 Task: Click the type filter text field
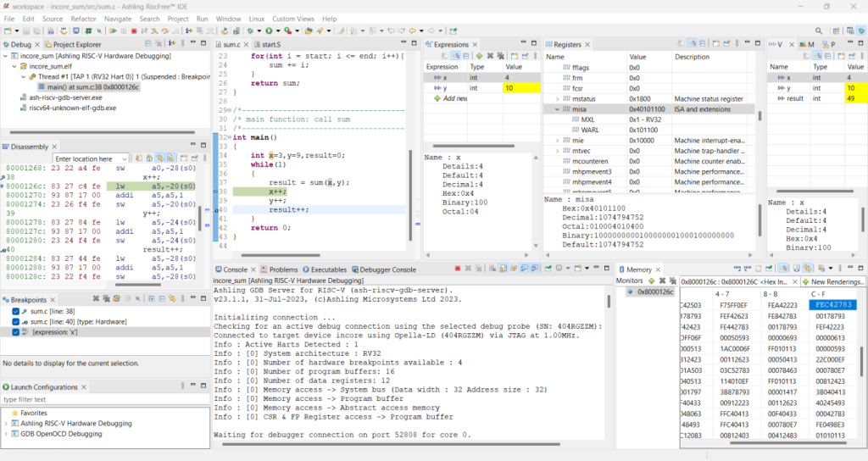(x=105, y=400)
